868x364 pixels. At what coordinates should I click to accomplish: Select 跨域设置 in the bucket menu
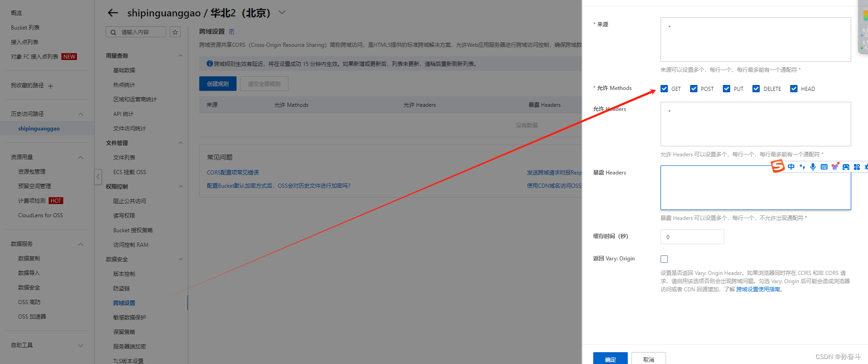[124, 303]
